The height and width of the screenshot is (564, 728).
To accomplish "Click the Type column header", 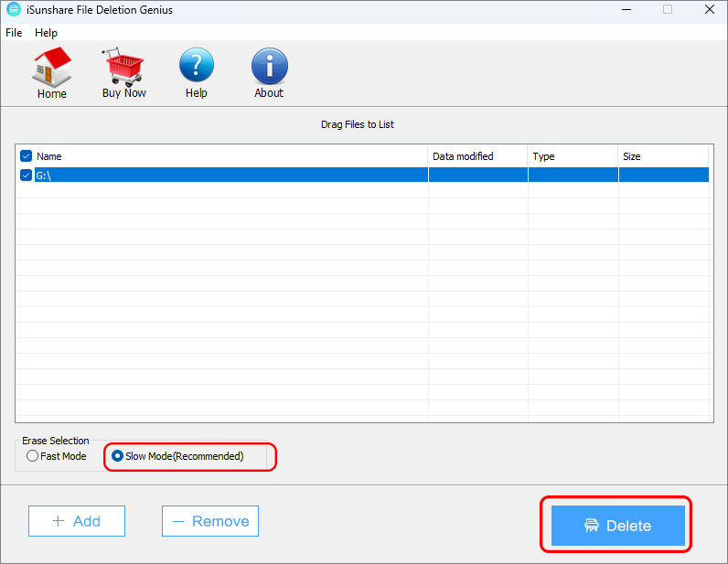I will click(572, 156).
